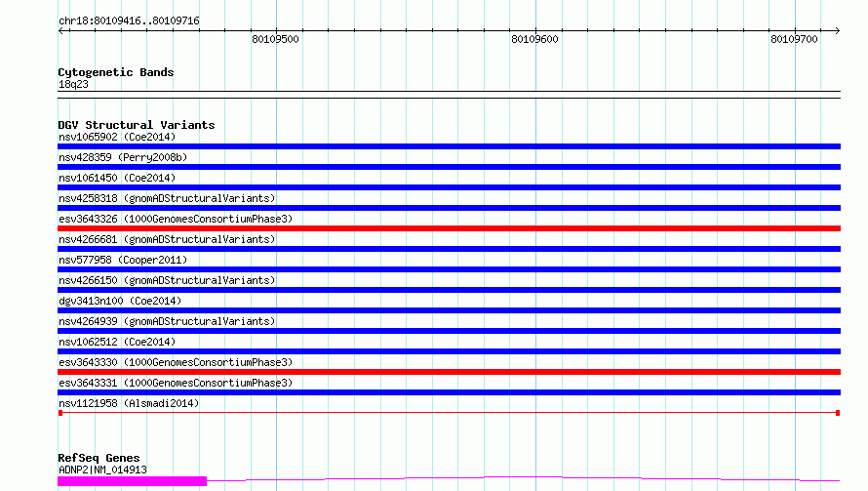This screenshot has width=868, height=491.
Task: Select the blue bar under esv3643331
Action: pyautogui.click(x=449, y=392)
